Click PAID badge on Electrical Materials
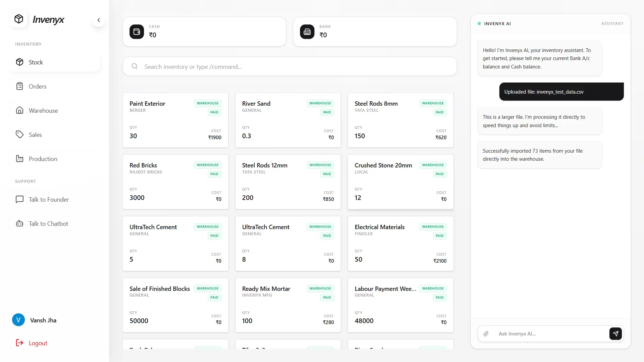The height and width of the screenshot is (362, 644). 439,236
